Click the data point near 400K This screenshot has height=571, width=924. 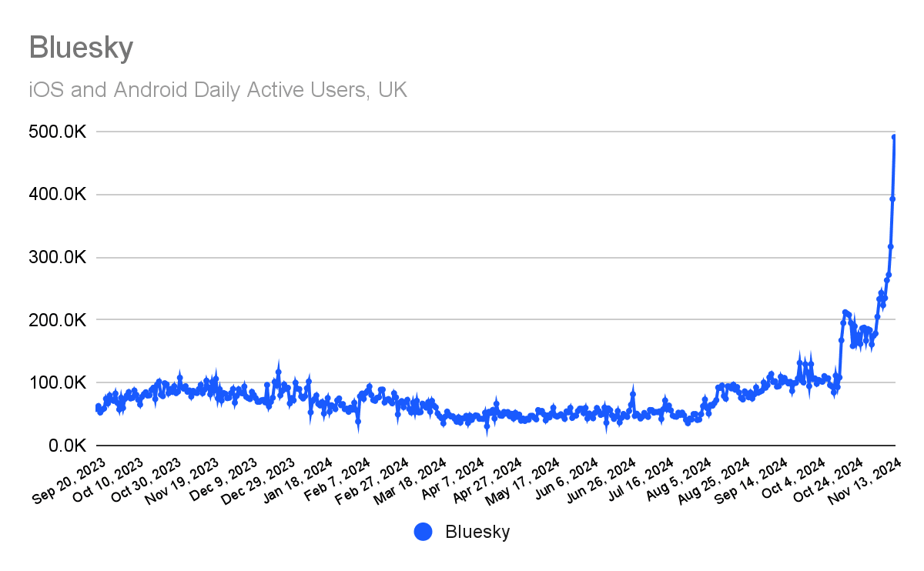pyautogui.click(x=892, y=199)
